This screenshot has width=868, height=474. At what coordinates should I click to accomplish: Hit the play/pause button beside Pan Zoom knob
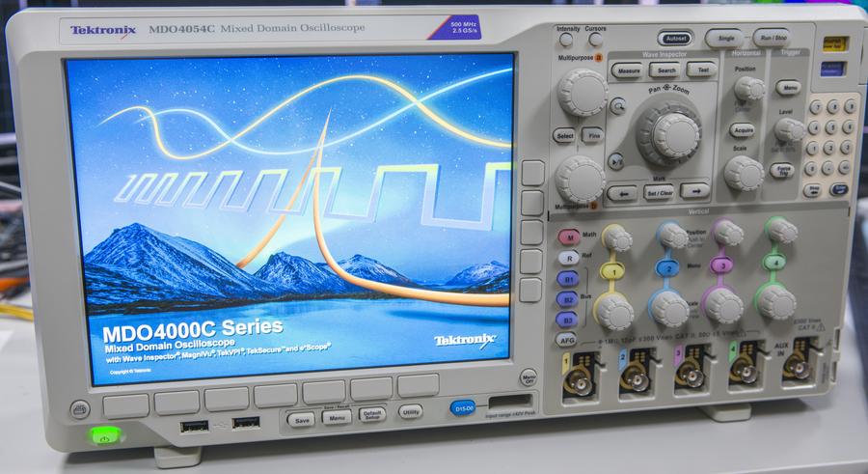(x=616, y=161)
